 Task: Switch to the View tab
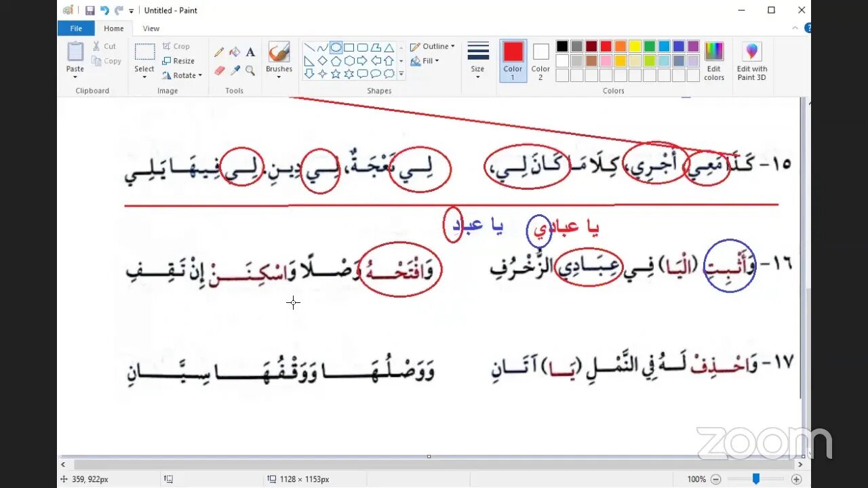coord(151,28)
